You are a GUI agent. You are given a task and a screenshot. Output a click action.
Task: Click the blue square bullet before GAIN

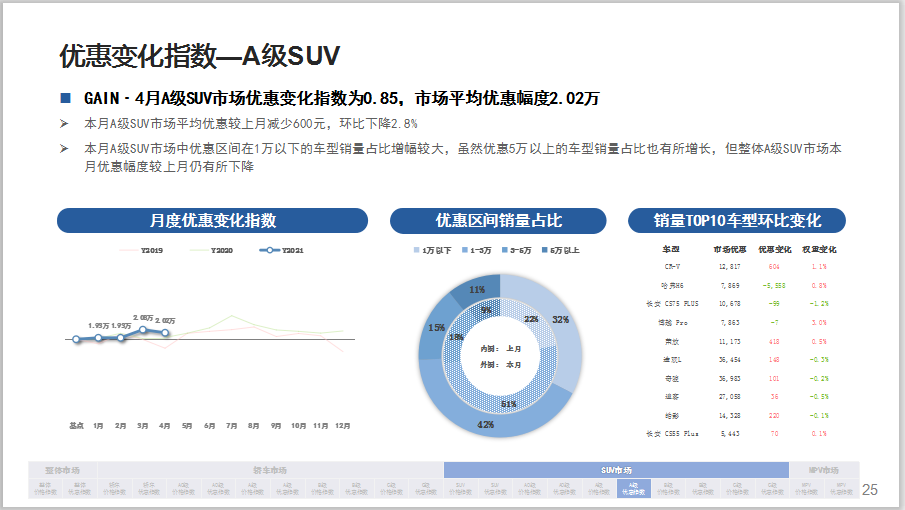tap(66, 98)
